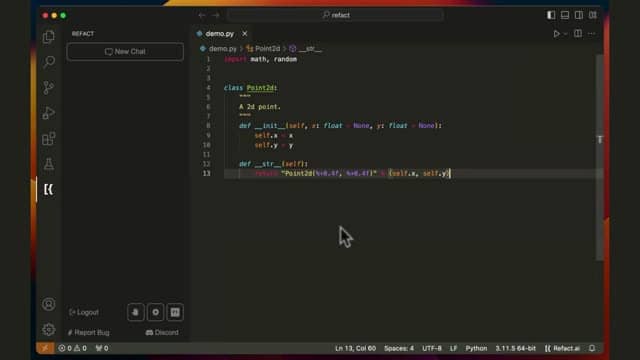Click the REFACT panel title
640x360 pixels.
click(83, 33)
